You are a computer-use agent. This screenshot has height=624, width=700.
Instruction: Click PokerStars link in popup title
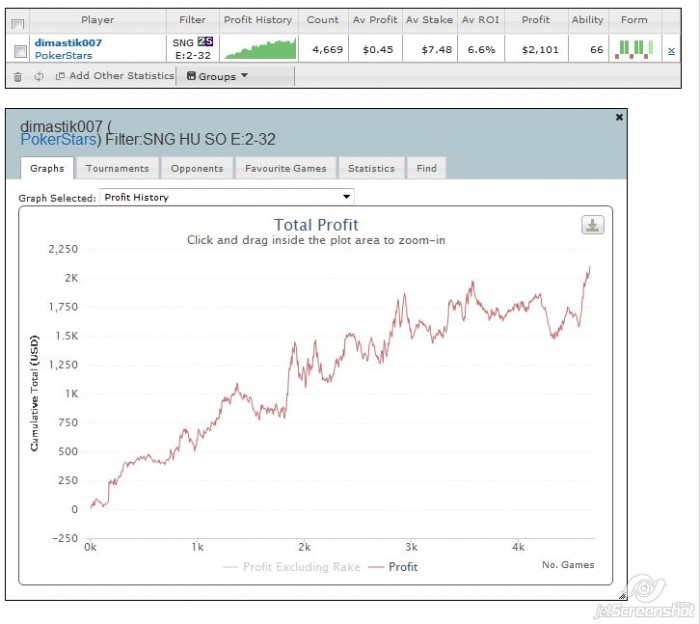58,139
